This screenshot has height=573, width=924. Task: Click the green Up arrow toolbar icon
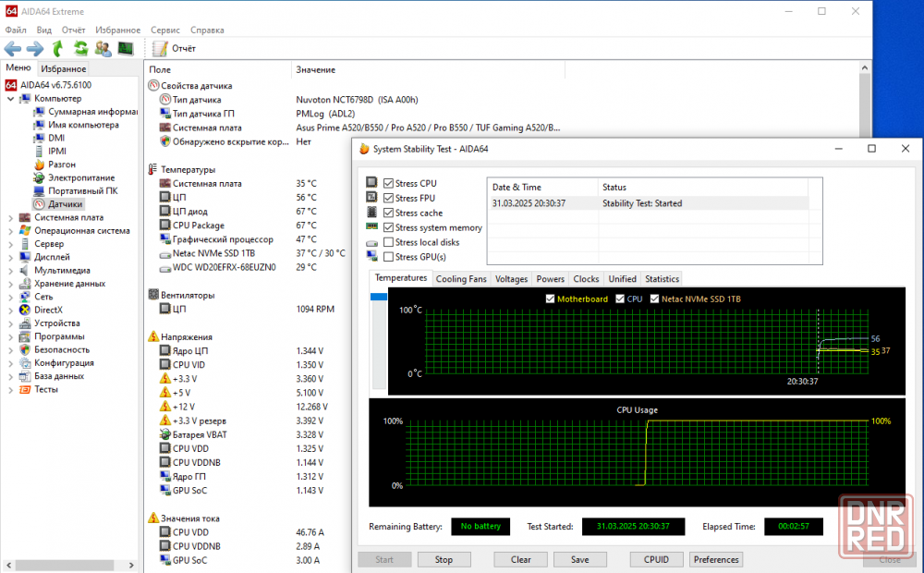57,48
